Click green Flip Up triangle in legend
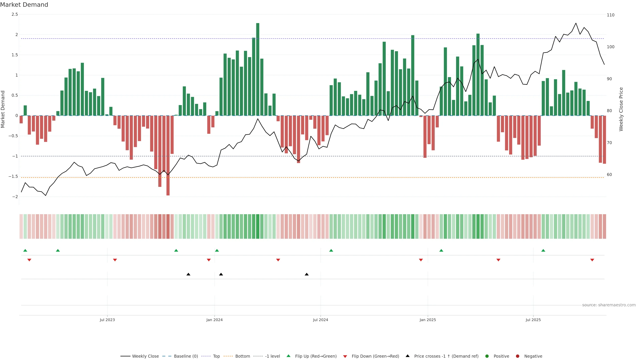 point(288,356)
